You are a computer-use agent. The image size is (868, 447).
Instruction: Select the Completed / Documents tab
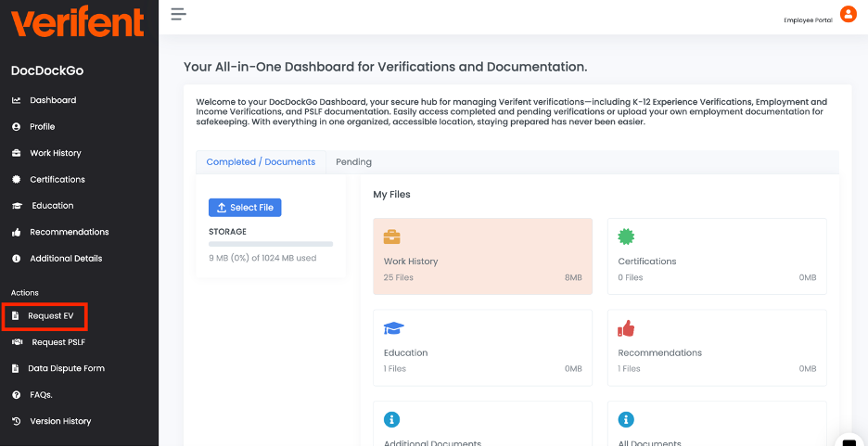[261, 162]
